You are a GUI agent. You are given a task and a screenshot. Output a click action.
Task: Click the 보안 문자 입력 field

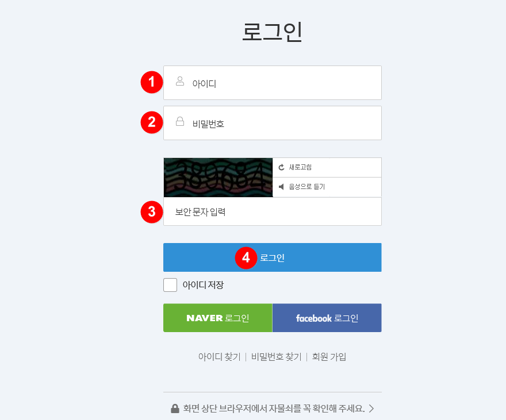point(273,211)
